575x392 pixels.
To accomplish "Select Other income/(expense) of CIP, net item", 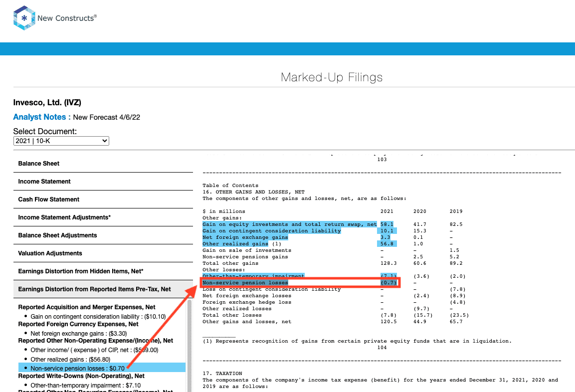I will [94, 350].
